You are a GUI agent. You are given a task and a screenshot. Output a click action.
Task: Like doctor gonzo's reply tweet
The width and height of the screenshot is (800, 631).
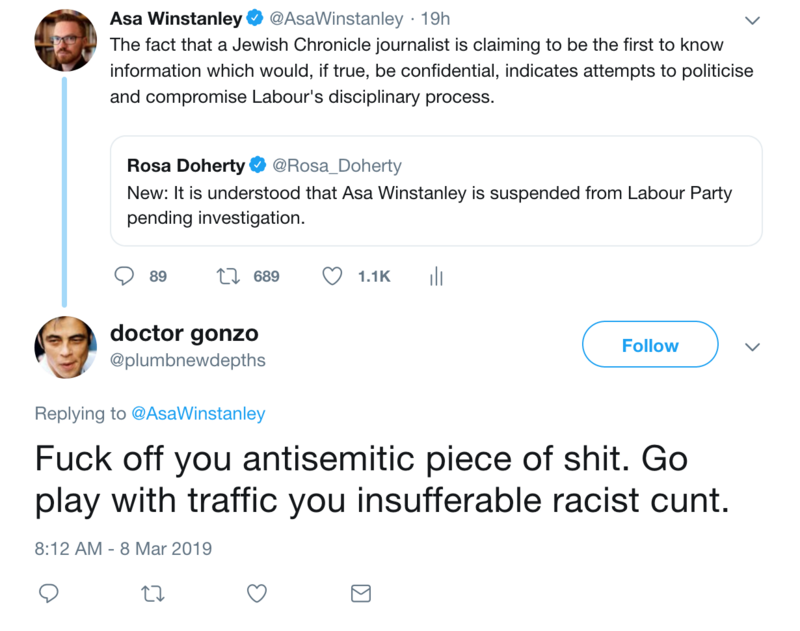[256, 594]
